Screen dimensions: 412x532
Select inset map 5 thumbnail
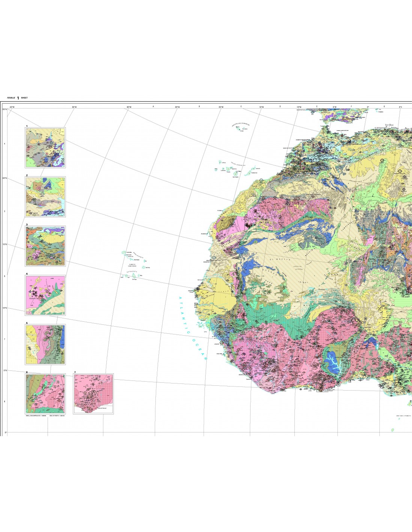[x=45, y=345]
